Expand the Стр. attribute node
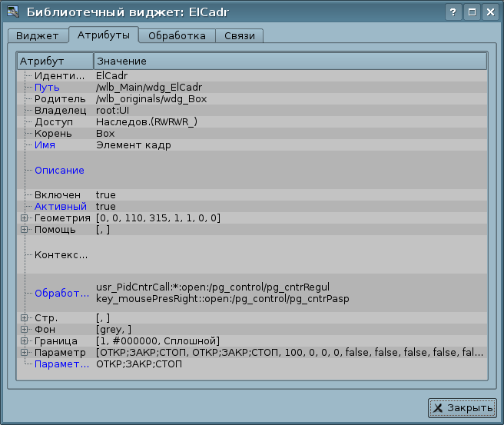Screen dimensions: 504x425 pos(25,318)
